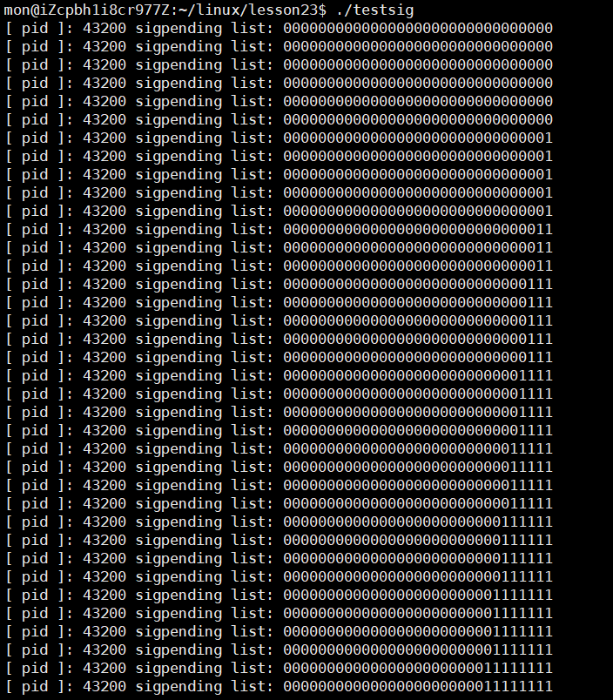Click the bottom line's bitmap with eight ones
Screen dimensions: 613x700
[x=418, y=687]
